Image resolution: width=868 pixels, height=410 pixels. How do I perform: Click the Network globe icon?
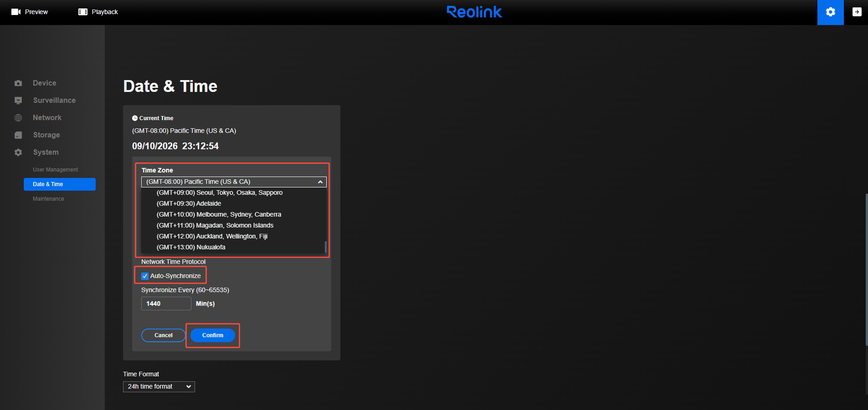click(18, 118)
